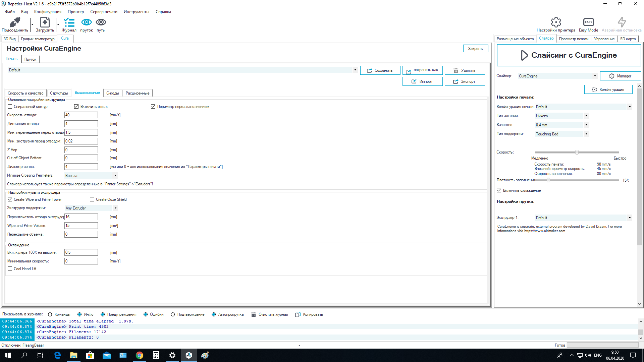Click the Копировать log icon

click(x=298, y=314)
